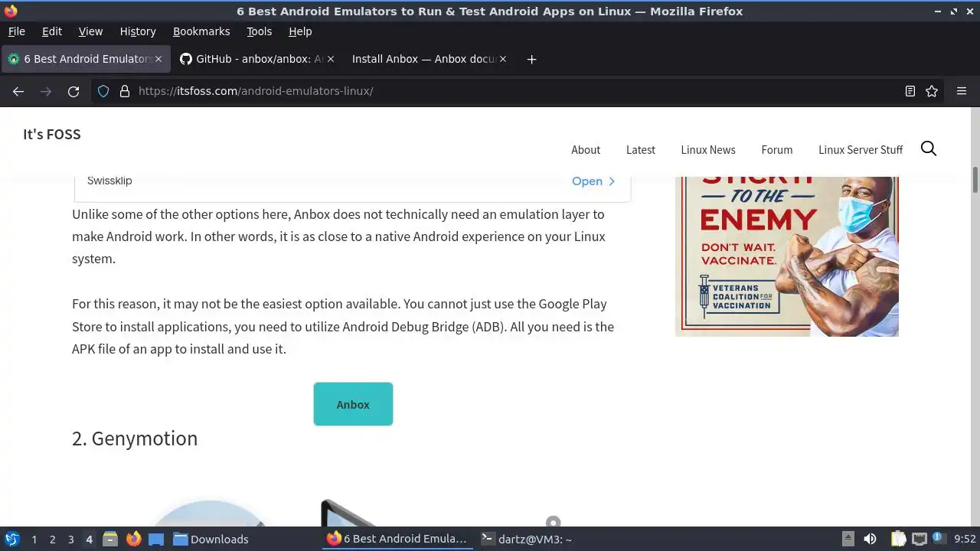Reload the current page

73,91
